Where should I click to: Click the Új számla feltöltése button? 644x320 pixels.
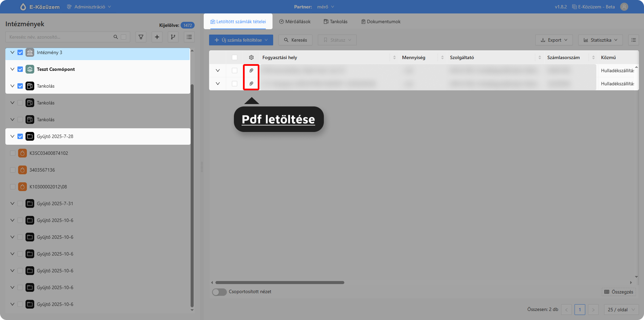click(241, 40)
